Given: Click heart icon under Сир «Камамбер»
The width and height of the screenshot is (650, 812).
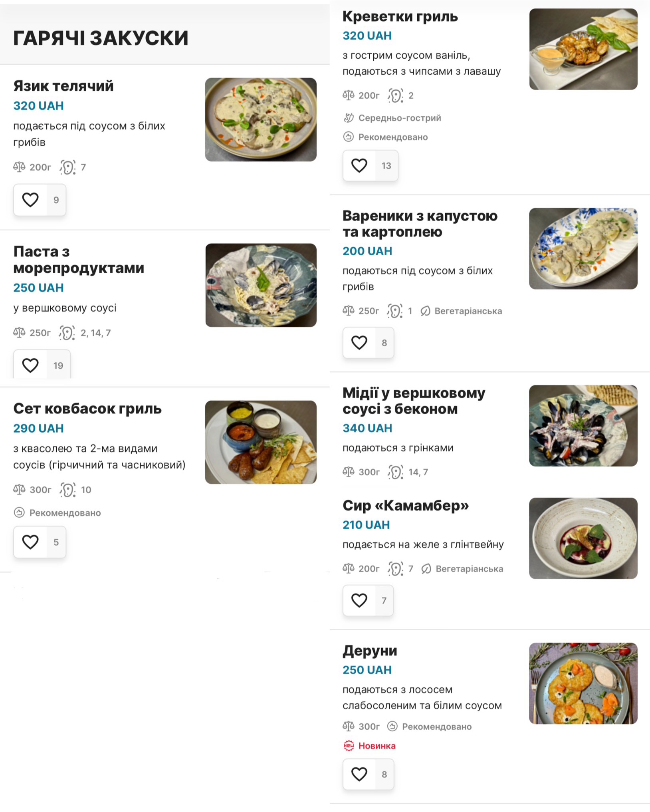Looking at the screenshot, I should point(359,600).
